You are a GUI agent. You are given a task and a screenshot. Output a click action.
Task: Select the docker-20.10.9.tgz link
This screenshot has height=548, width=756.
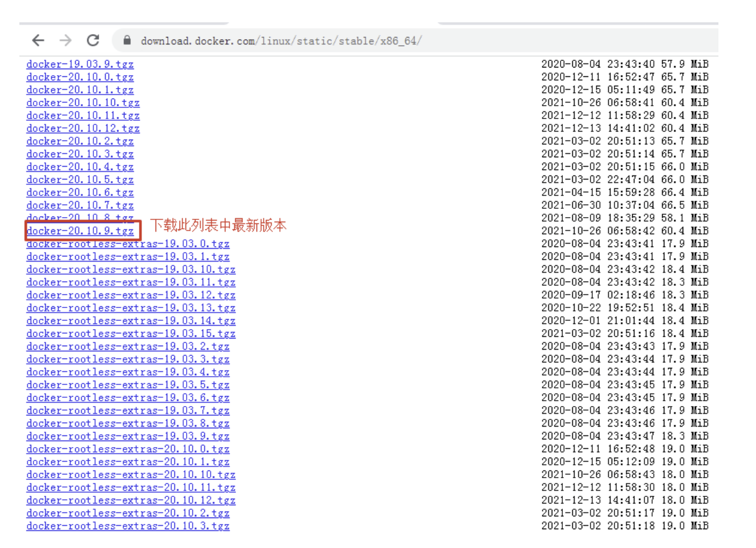[x=80, y=231]
